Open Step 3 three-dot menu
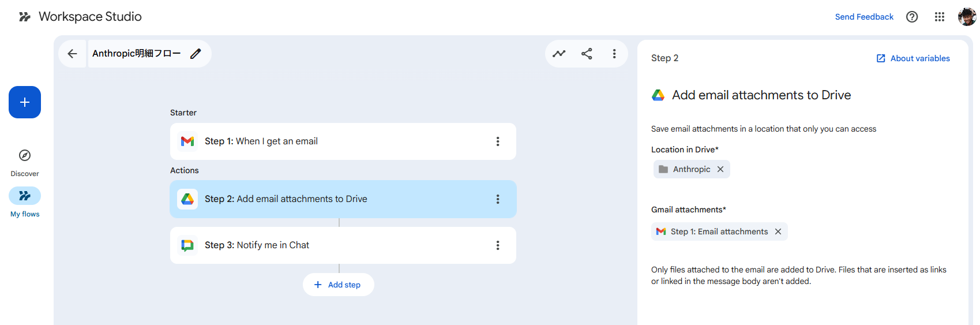Screen dimensions: 980x325 tap(498, 245)
